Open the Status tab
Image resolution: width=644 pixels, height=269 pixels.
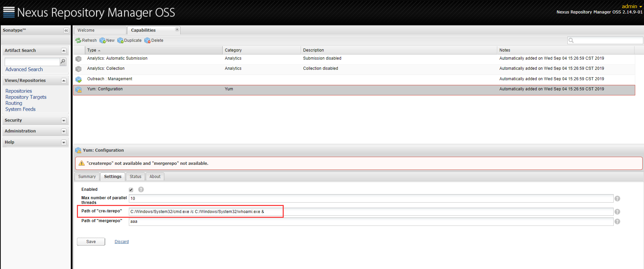135,177
